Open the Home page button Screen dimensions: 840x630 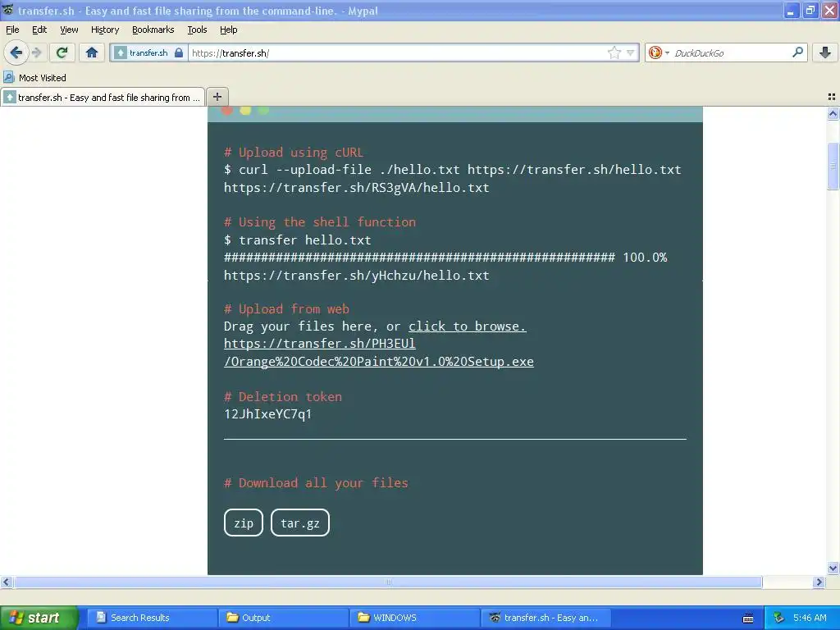click(92, 52)
